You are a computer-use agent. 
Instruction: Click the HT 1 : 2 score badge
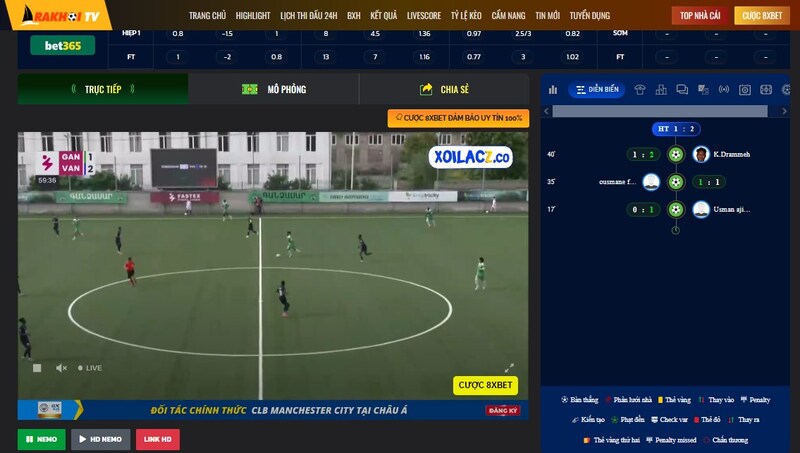pos(676,129)
